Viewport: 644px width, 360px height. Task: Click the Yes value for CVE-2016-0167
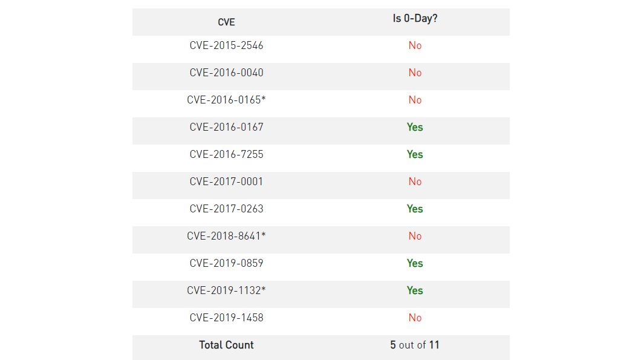coord(415,127)
